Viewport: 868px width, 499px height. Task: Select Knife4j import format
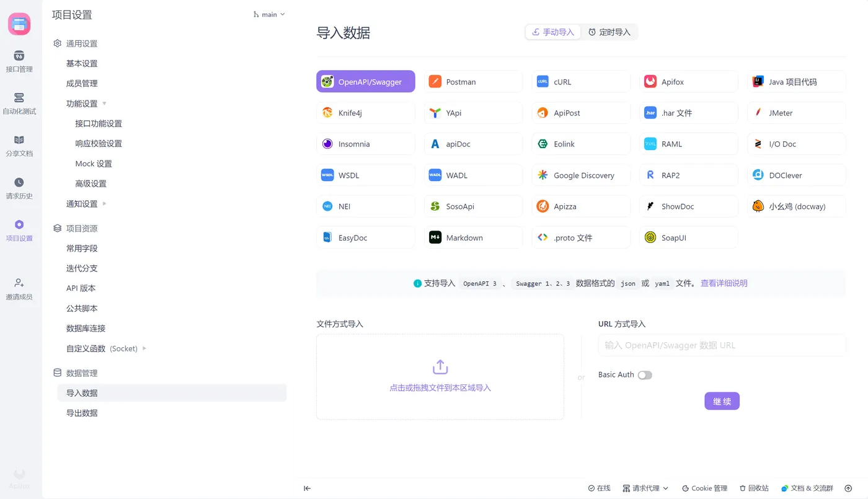click(x=366, y=113)
